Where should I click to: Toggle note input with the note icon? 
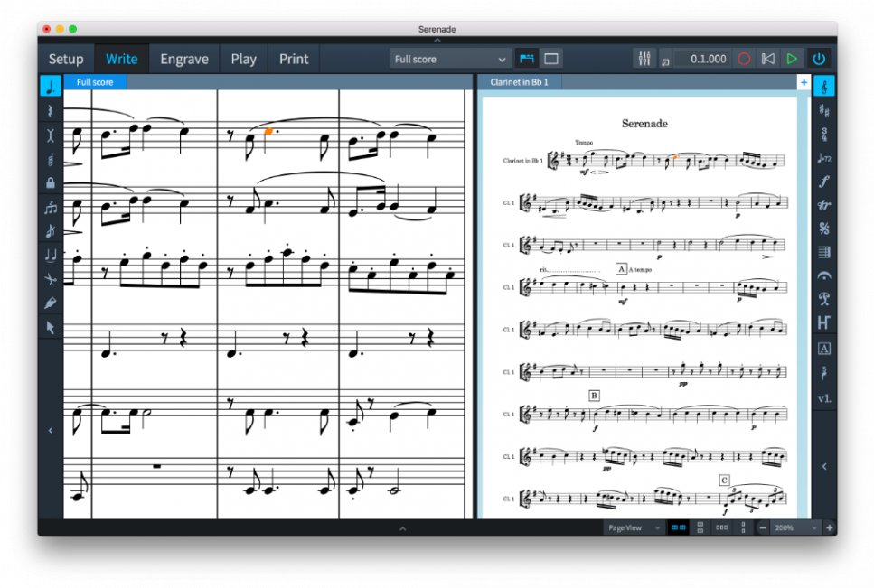[52, 88]
